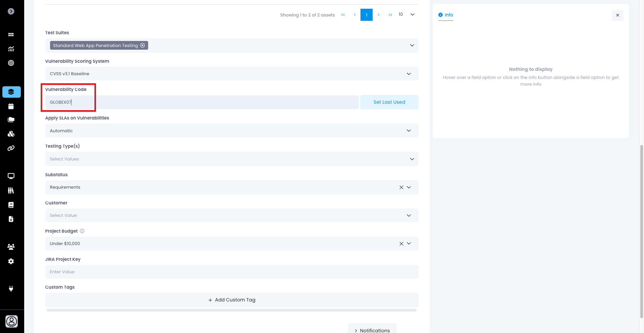This screenshot has width=644, height=333.
Task: Click the calendar icon in sidebar
Action: 11,106
